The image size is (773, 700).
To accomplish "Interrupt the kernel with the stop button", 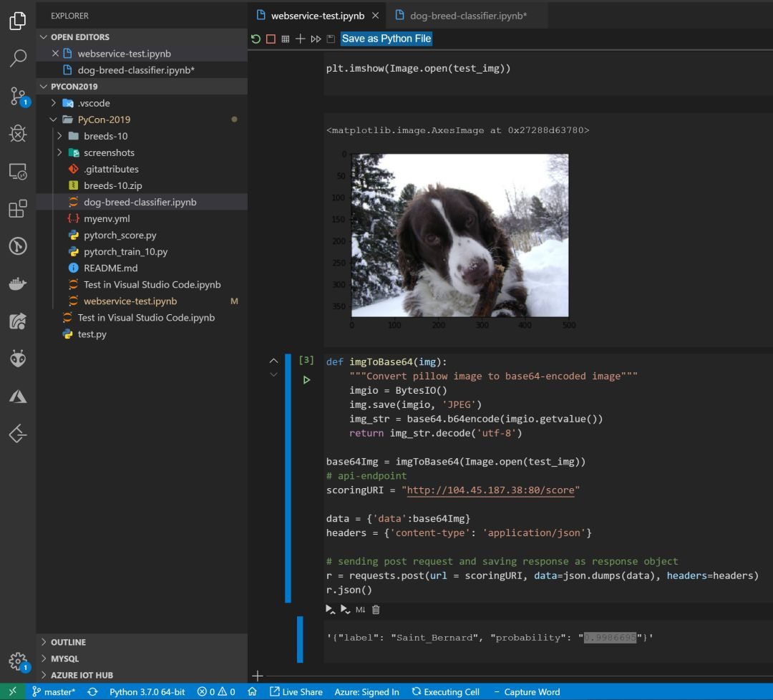I will pyautogui.click(x=271, y=39).
